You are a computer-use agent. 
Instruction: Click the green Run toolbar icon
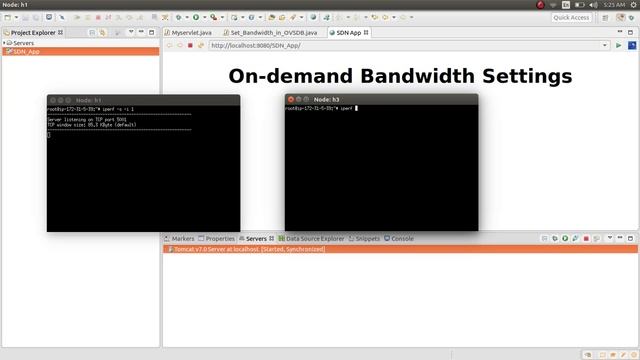point(196,17)
